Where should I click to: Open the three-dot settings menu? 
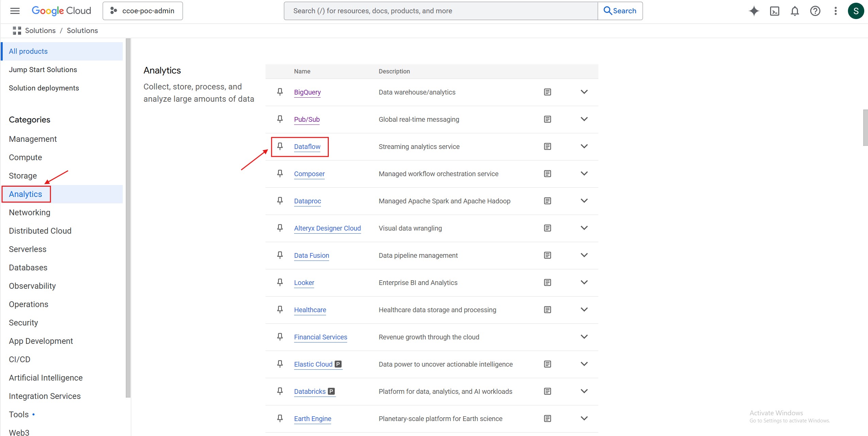[x=835, y=11]
